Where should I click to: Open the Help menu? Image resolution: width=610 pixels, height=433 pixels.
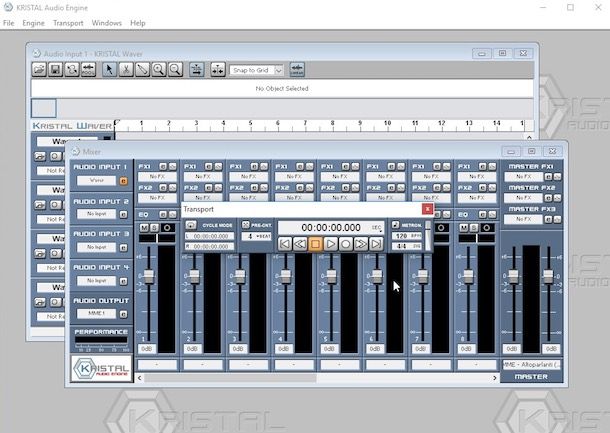[138, 23]
